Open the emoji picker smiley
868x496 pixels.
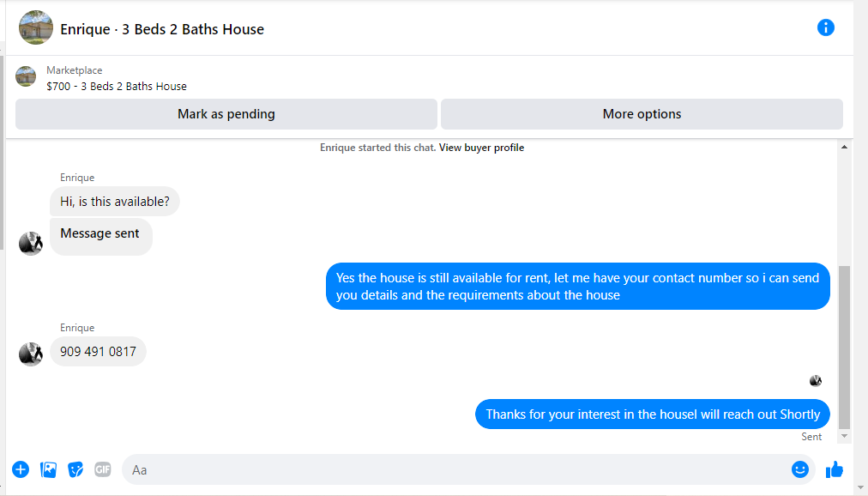[x=800, y=469]
